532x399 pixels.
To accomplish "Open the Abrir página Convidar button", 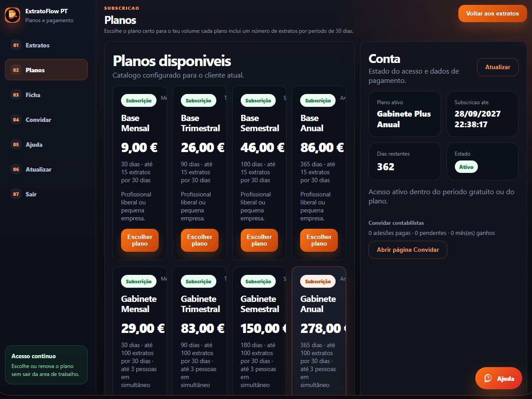I will click(408, 250).
